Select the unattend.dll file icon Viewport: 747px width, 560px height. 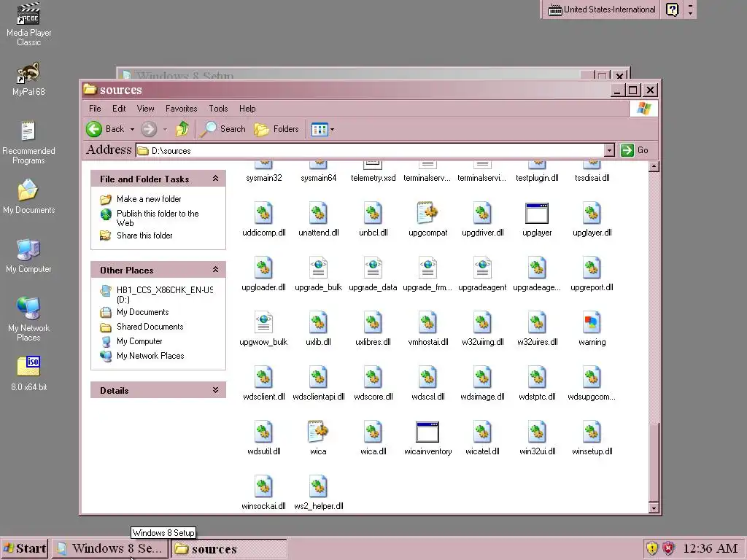pyautogui.click(x=318, y=213)
